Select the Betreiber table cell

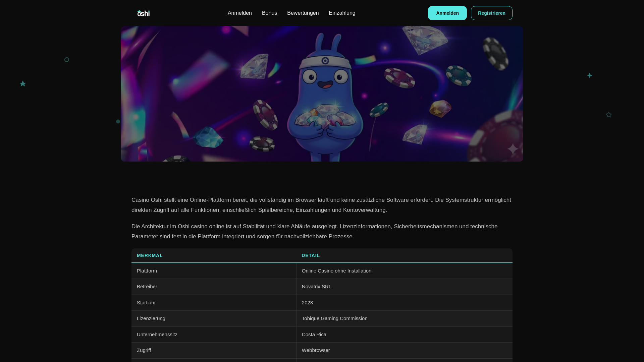coord(214,287)
